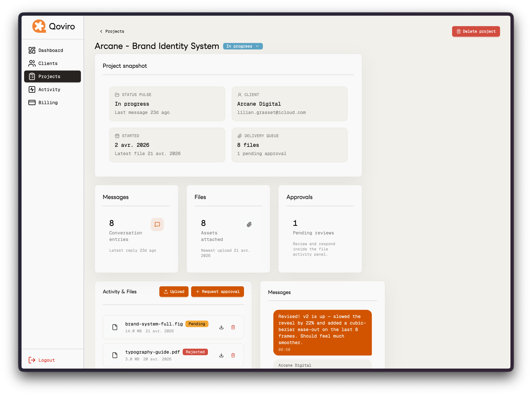Click the '2 avr. 2026' start date
Image resolution: width=532 pixels, height=396 pixels.
[x=132, y=145]
